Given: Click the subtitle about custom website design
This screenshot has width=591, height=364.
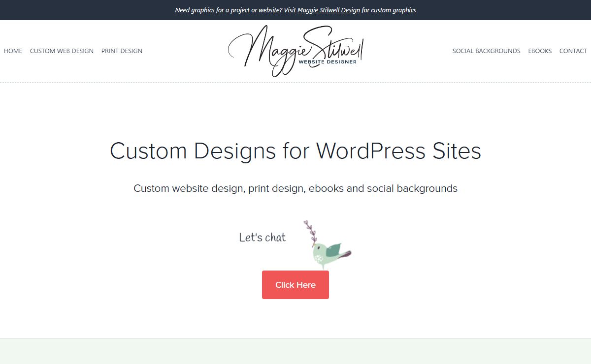Looking at the screenshot, I should [x=295, y=188].
